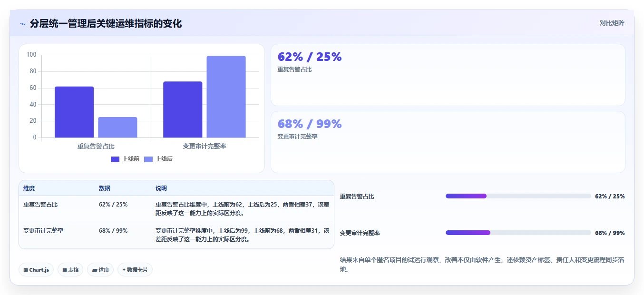Click the light 上线后 legend color box
Screen dimensions: 644x295
(148, 159)
